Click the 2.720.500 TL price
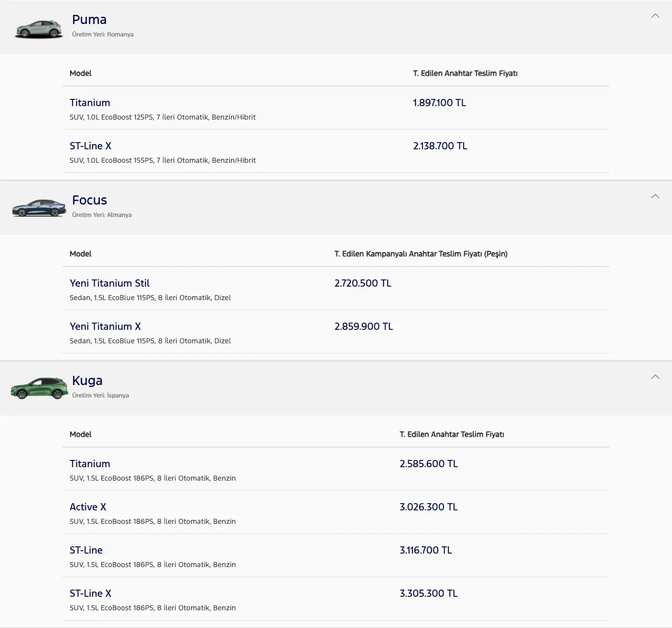The height and width of the screenshot is (628, 672). pyautogui.click(x=363, y=283)
